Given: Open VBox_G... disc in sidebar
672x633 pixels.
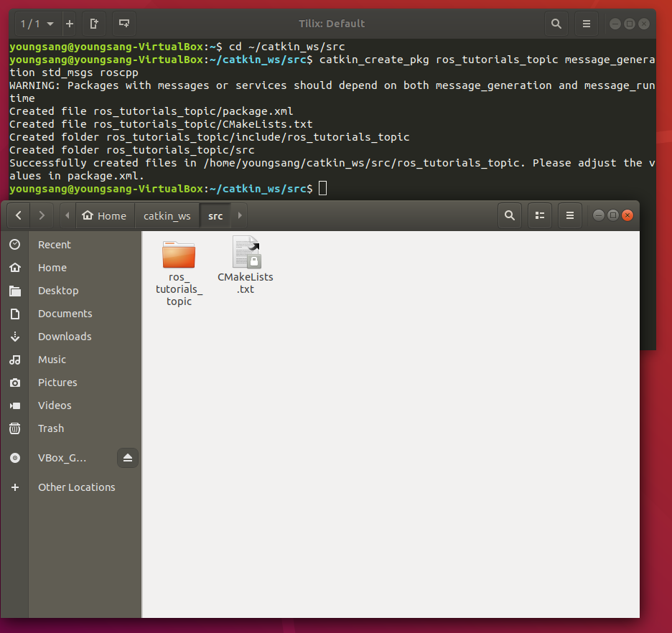Looking at the screenshot, I should 71,459.
